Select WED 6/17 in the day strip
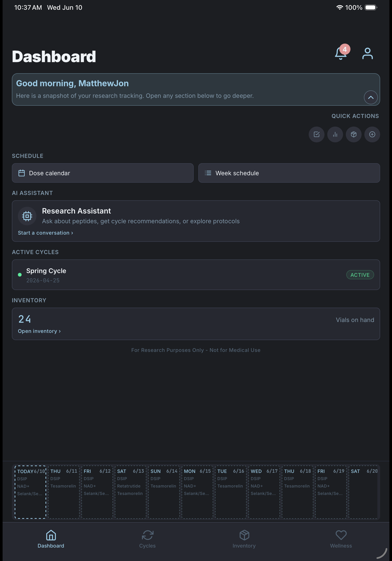The height and width of the screenshot is (561, 392). tap(264, 492)
